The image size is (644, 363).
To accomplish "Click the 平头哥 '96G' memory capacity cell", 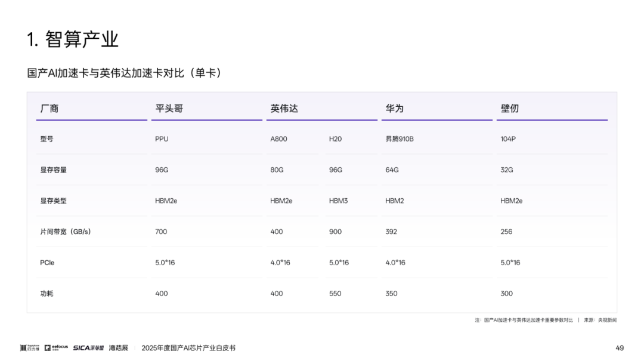I will coord(162,170).
